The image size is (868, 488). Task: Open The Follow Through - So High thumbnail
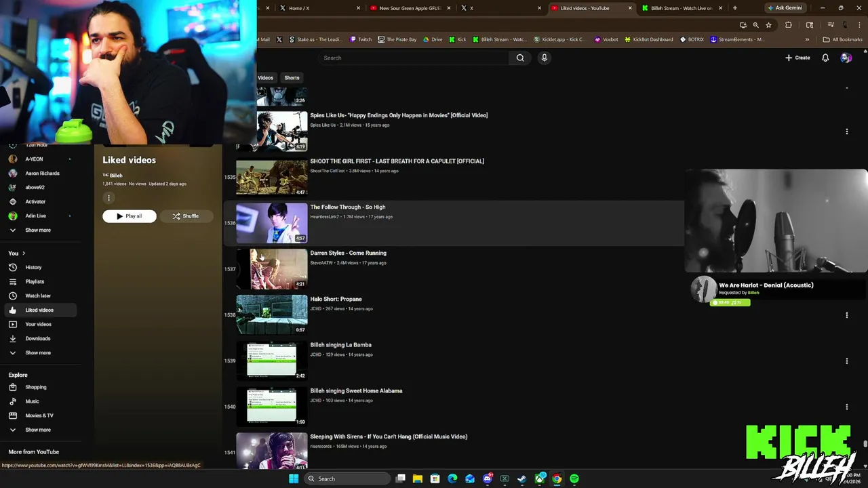point(271,222)
